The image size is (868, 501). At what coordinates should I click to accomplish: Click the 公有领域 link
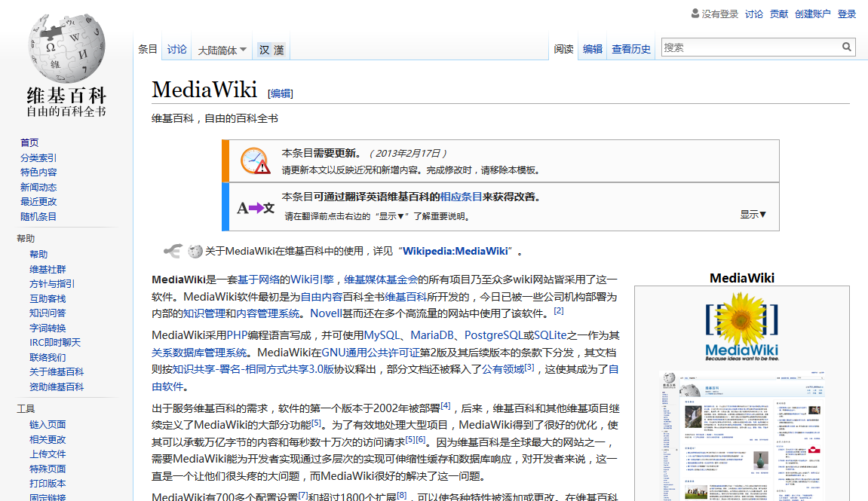(x=503, y=369)
